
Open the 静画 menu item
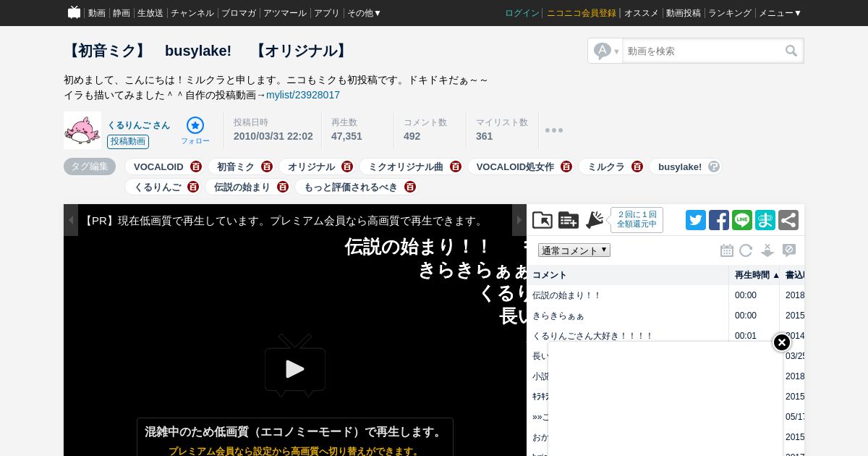pos(122,13)
